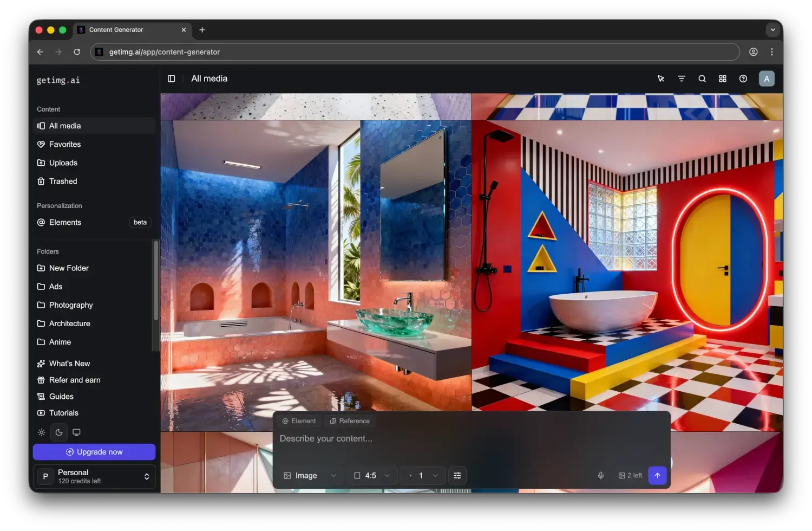Open the filter options icon
812x531 pixels.
point(682,79)
